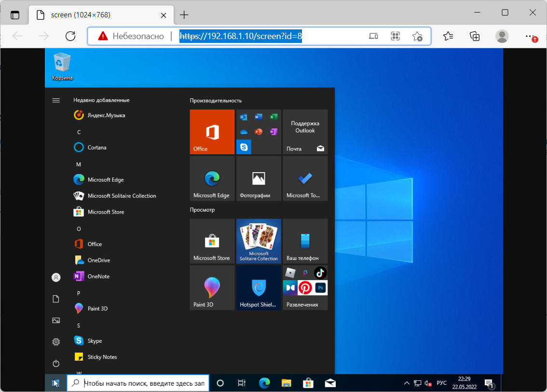Screen dimensions: 547x392
Task: Click the Просмотр group title
Action: (202, 210)
